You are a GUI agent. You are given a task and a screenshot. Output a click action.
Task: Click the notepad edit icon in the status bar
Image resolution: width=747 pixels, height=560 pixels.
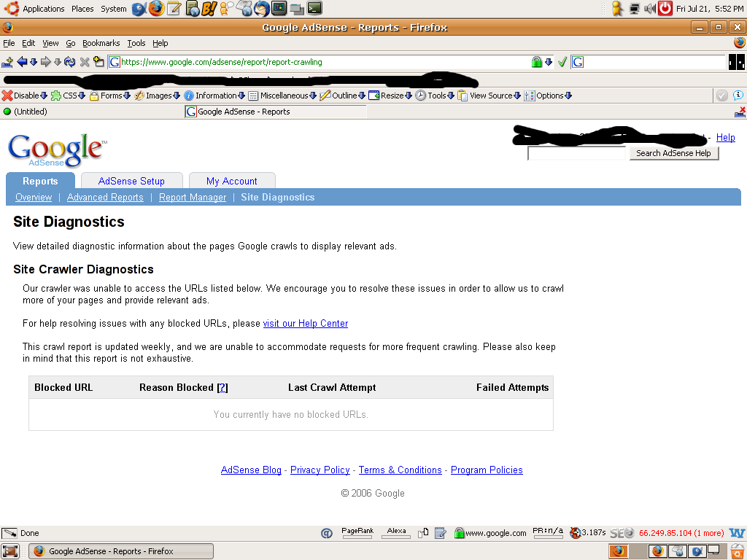point(440,533)
